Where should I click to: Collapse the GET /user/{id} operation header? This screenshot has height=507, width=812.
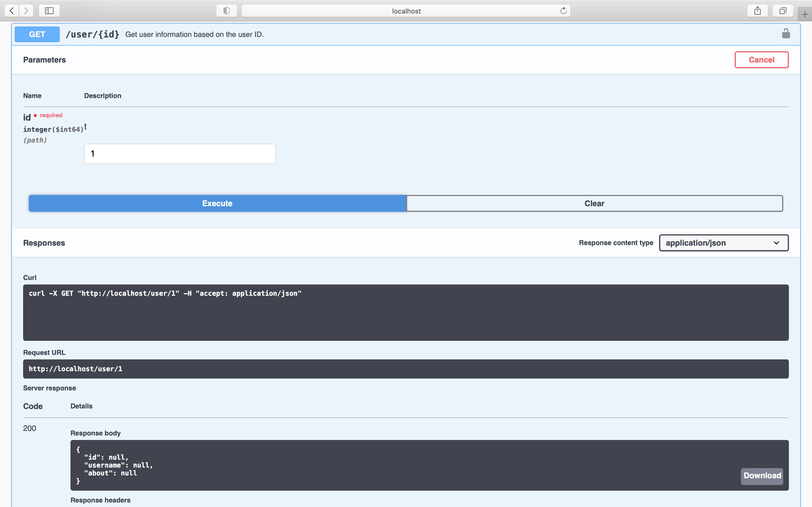coord(403,34)
